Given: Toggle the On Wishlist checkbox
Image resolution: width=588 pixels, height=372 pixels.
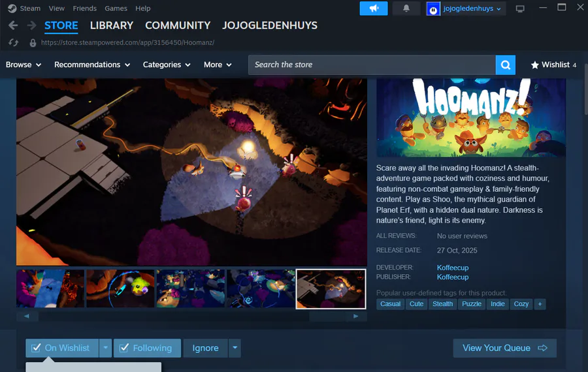Looking at the screenshot, I should pos(36,348).
